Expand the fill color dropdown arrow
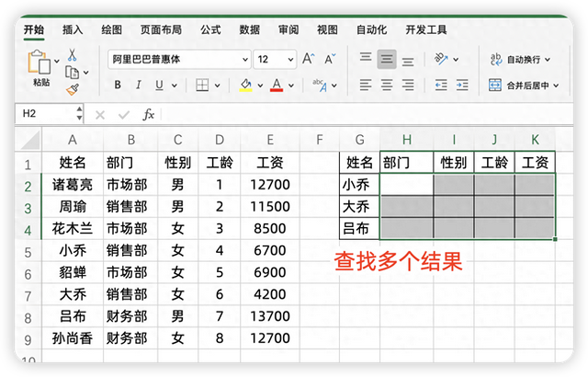The height and width of the screenshot is (377, 588). [x=260, y=86]
